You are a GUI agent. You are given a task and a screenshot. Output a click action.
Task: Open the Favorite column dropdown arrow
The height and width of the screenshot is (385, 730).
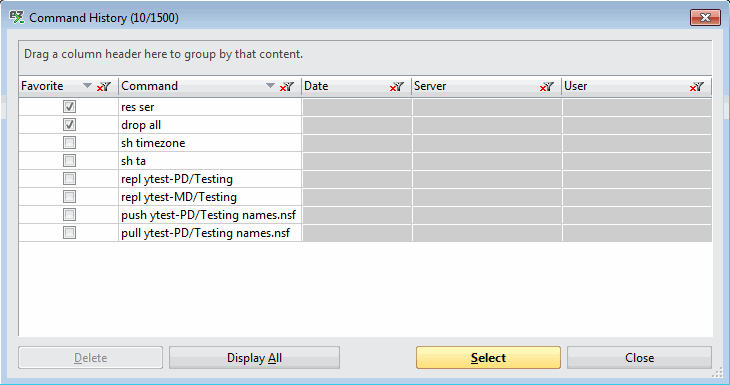point(87,86)
